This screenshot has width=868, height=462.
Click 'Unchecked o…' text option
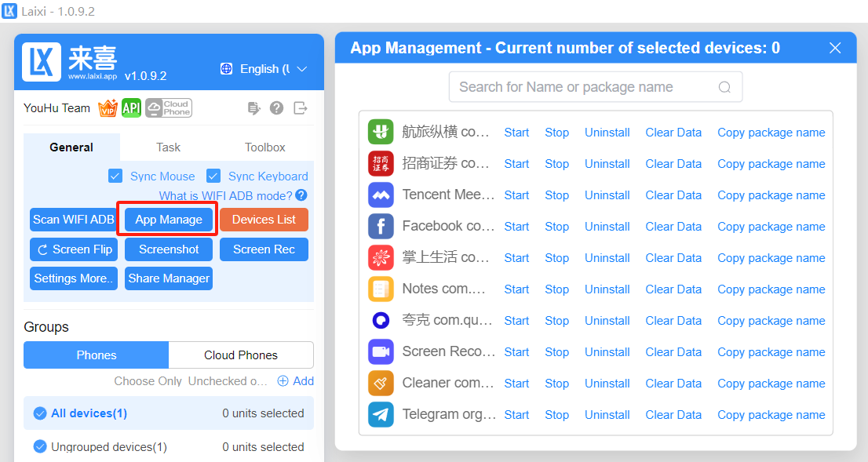click(x=228, y=381)
